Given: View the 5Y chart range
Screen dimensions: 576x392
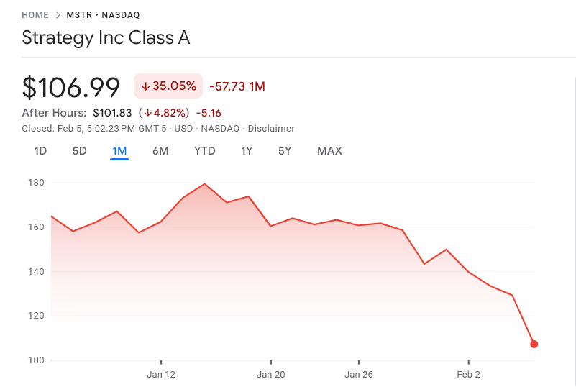Looking at the screenshot, I should 285,151.
